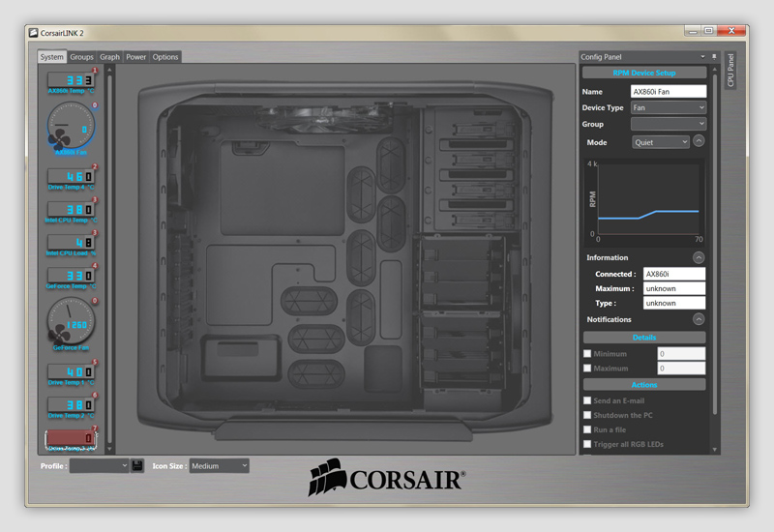Click the red badge numbered 7 on Drive Temp 3
Viewport: 774px width, 532px height.
[x=95, y=429]
